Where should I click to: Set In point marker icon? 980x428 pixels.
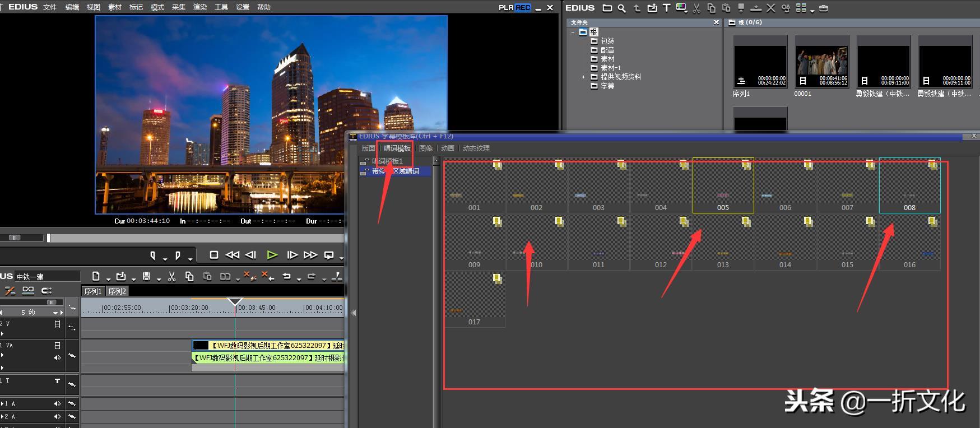click(x=153, y=255)
